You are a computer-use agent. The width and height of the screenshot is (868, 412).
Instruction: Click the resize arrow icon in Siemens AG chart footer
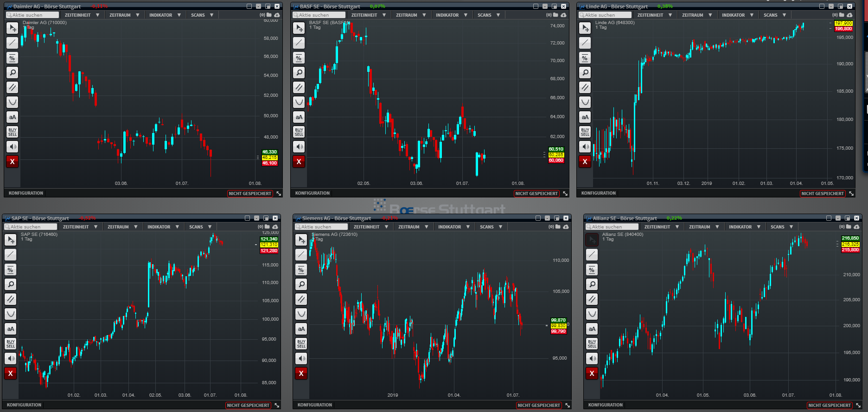(x=568, y=405)
